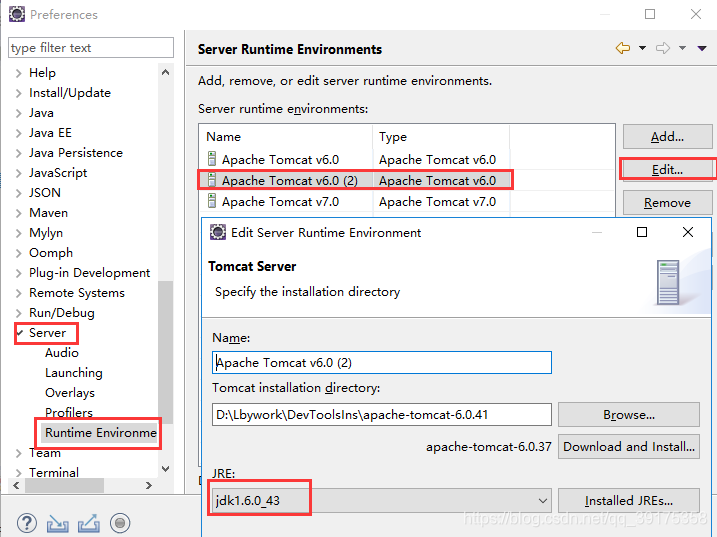Click the type filter text field
Screen dimensions: 717x537
(x=91, y=48)
